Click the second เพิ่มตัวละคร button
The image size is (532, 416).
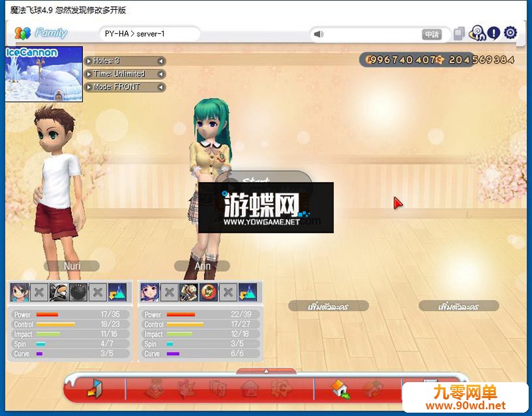coord(459,306)
